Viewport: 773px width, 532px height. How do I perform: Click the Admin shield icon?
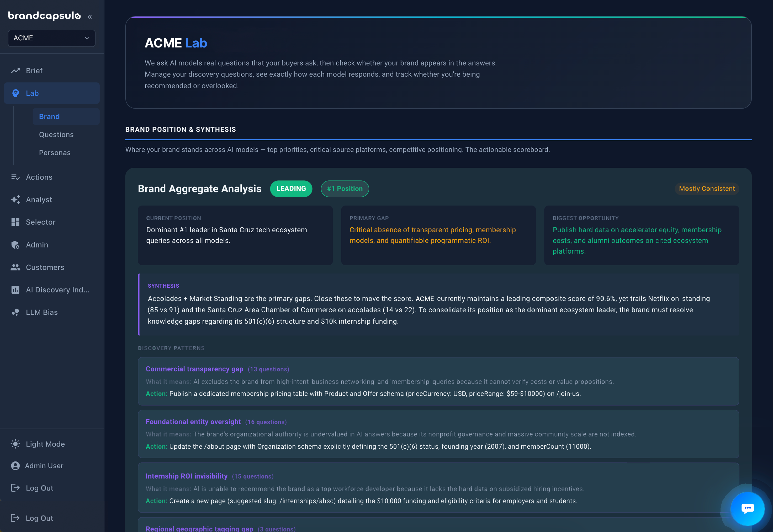click(x=15, y=245)
